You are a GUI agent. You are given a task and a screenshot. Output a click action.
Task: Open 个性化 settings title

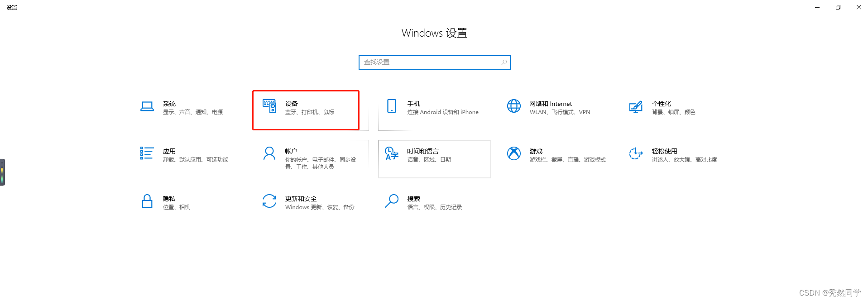click(x=662, y=104)
